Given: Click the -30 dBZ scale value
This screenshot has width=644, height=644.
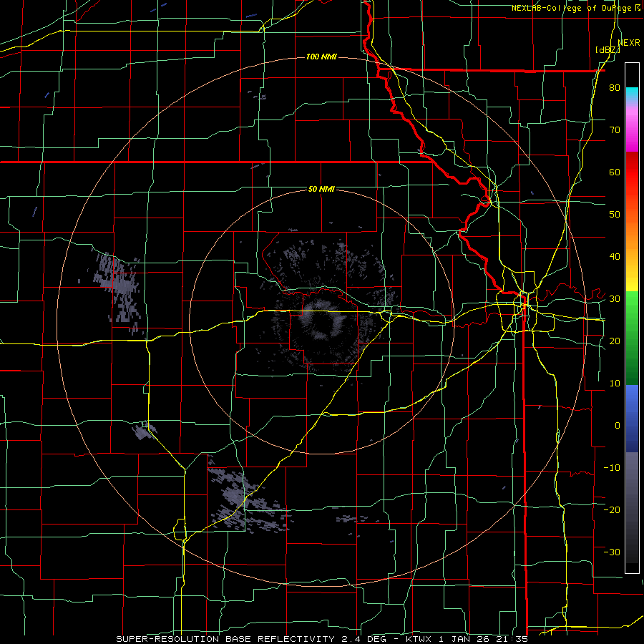Looking at the screenshot, I should pyautogui.click(x=612, y=552).
